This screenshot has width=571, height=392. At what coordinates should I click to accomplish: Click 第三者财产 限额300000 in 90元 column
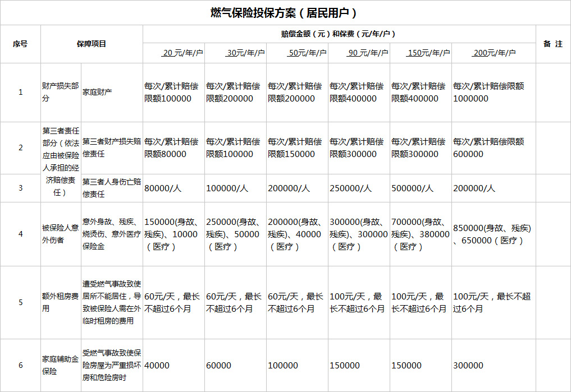[359, 148]
